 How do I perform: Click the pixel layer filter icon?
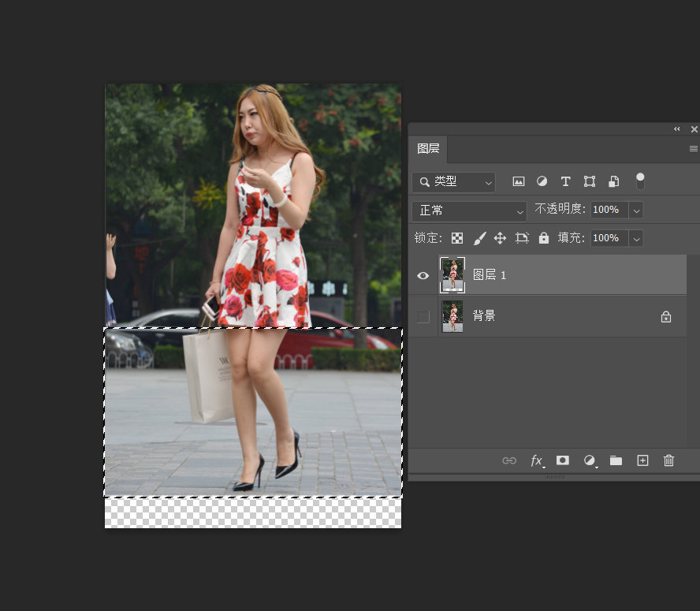pos(519,181)
